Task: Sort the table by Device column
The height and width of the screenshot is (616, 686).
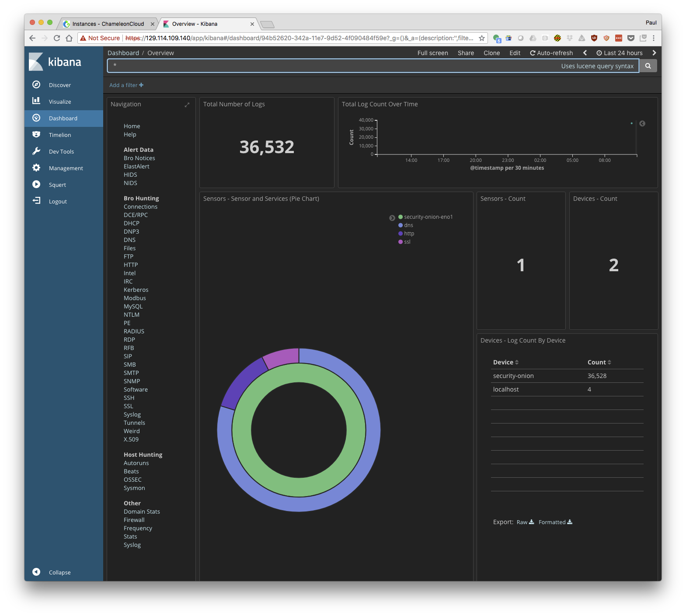Action: pos(506,362)
